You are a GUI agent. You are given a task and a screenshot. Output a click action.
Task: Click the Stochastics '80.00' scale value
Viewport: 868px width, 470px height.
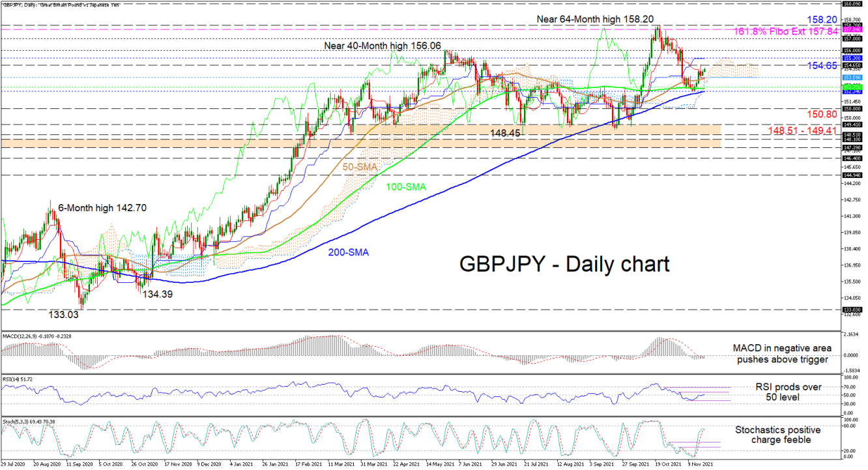point(850,426)
